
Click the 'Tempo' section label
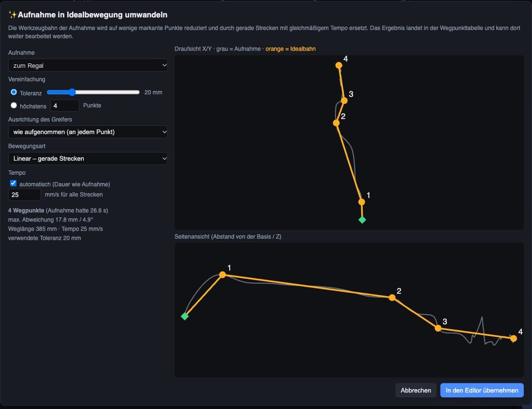coord(16,173)
